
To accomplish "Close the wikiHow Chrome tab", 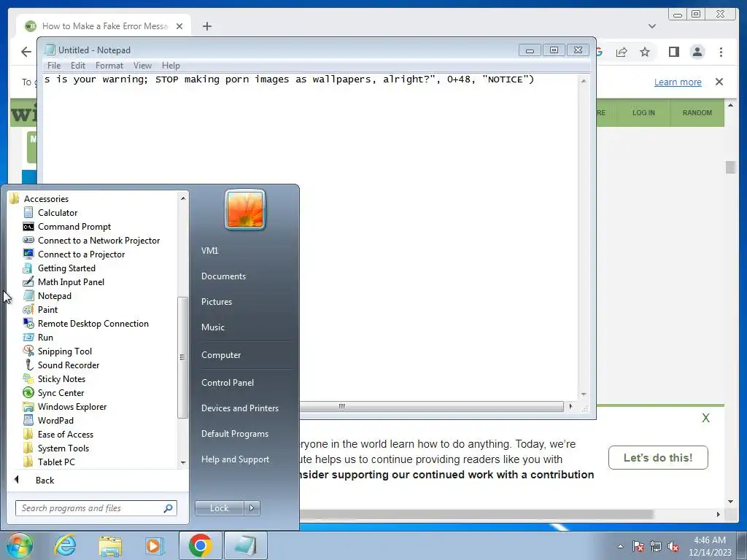I will coord(179,26).
